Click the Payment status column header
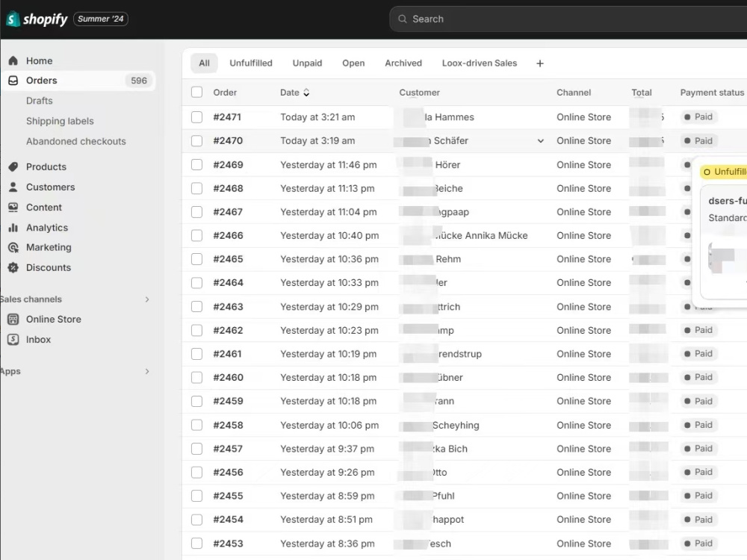The image size is (747, 560). [712, 93]
